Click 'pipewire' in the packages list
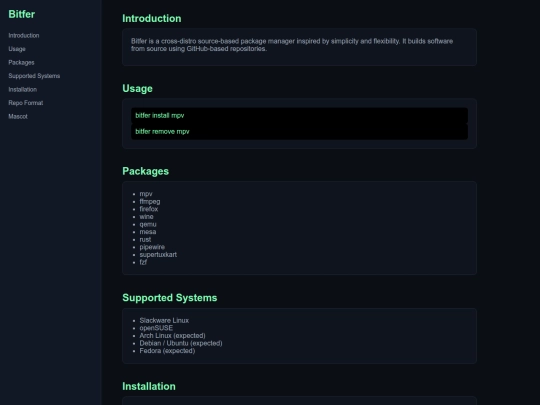Viewport: 540px width, 405px height. 152,247
